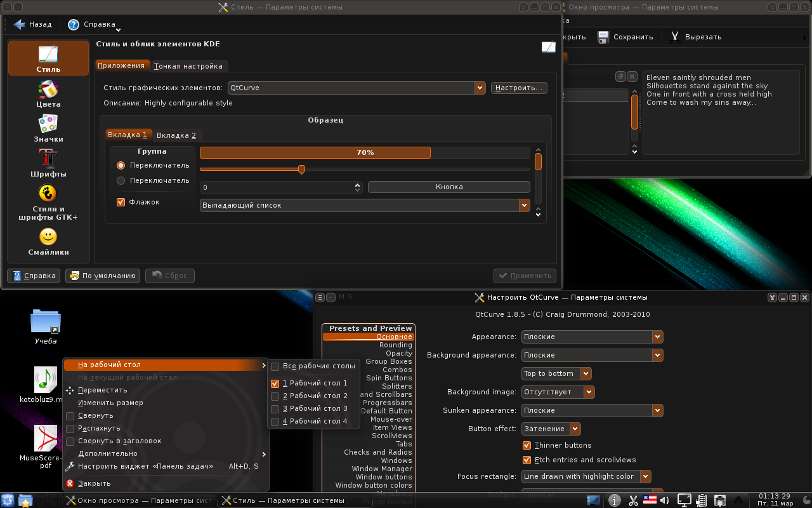Viewport: 812px width, 508px height.
Task: Open the Sunken appearance dropdown
Action: (593, 410)
